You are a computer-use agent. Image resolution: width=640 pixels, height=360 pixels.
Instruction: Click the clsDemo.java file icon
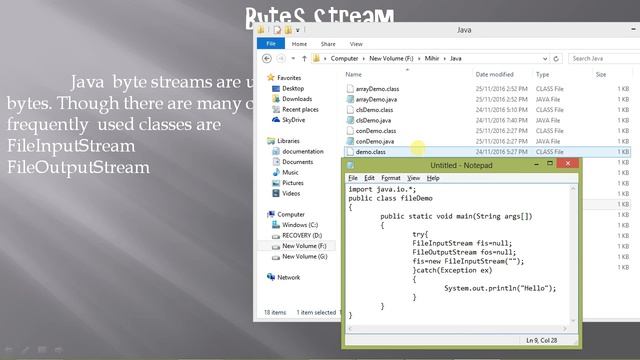pyautogui.click(x=350, y=120)
